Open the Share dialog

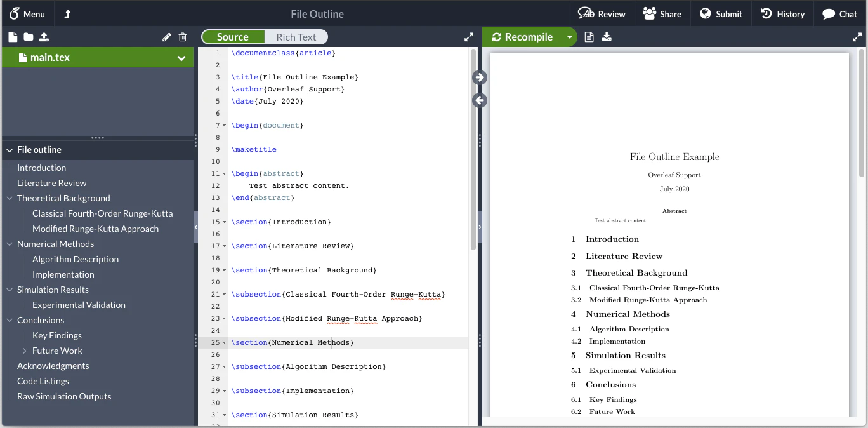pos(662,13)
